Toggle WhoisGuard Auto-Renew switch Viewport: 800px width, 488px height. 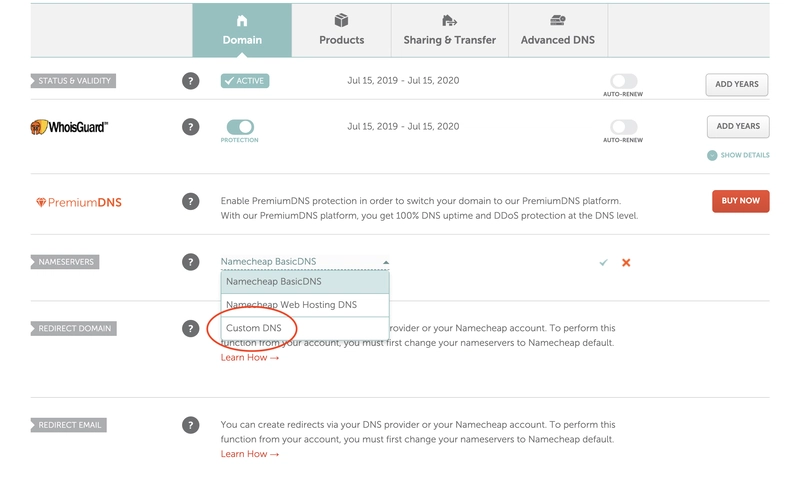[623, 127]
